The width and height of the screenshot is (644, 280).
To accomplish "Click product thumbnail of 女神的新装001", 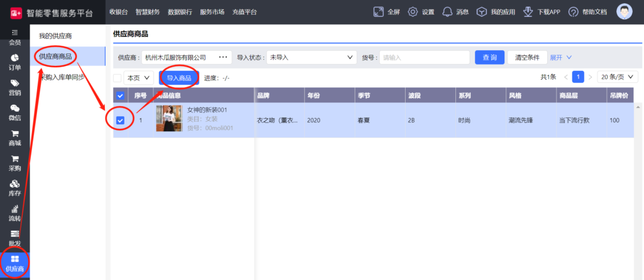I will click(x=169, y=119).
